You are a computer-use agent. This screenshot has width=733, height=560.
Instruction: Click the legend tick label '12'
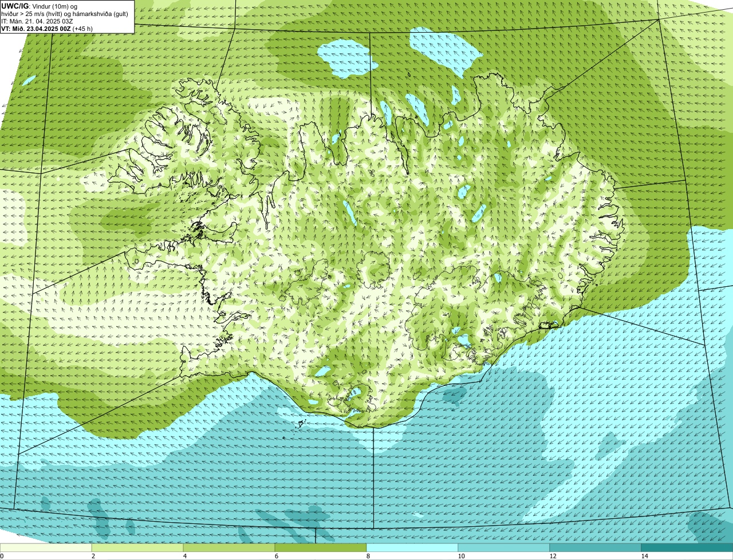point(552,556)
